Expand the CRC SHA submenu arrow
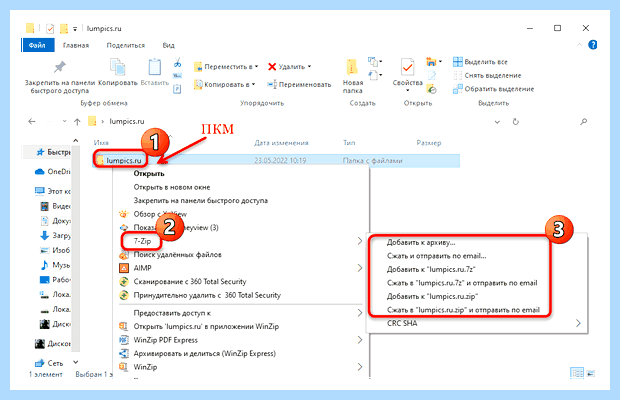Image resolution: width=620 pixels, height=400 pixels. [578, 323]
